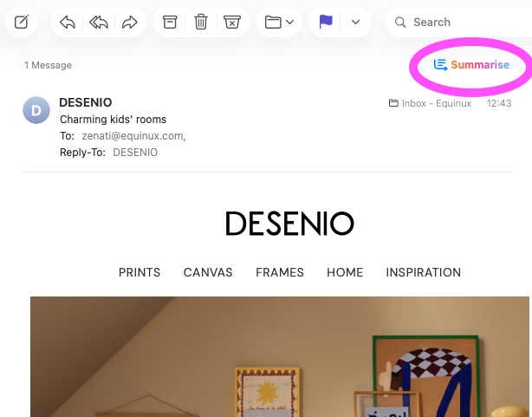Flag this message with the flag icon

(326, 22)
